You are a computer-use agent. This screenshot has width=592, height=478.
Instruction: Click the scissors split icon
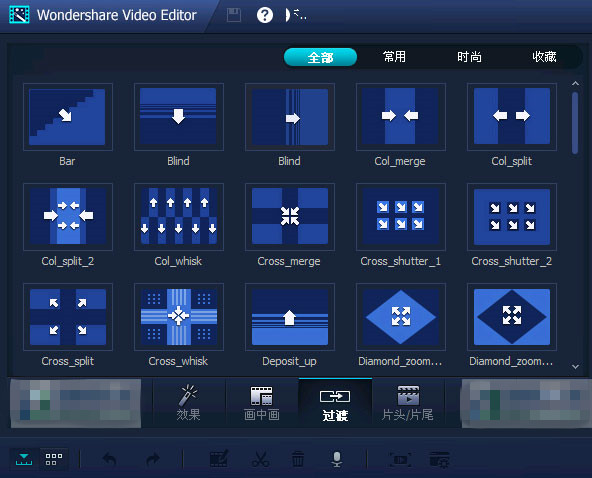260,459
